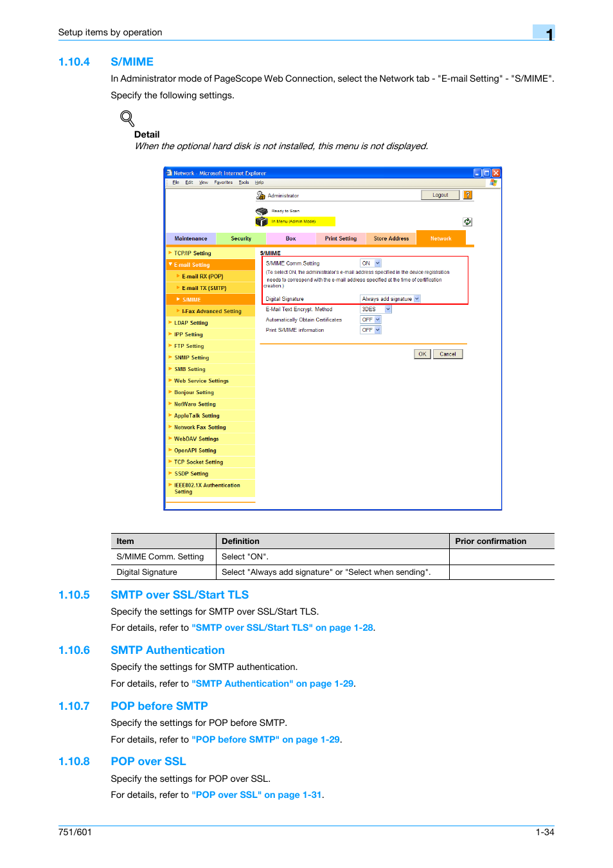Switch to the Network tab

pos(441,238)
